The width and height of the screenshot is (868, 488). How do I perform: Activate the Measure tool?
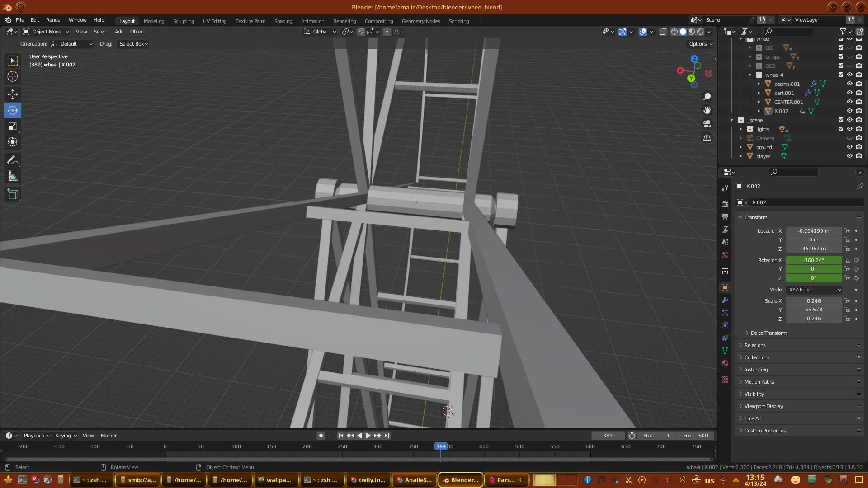[x=13, y=177]
